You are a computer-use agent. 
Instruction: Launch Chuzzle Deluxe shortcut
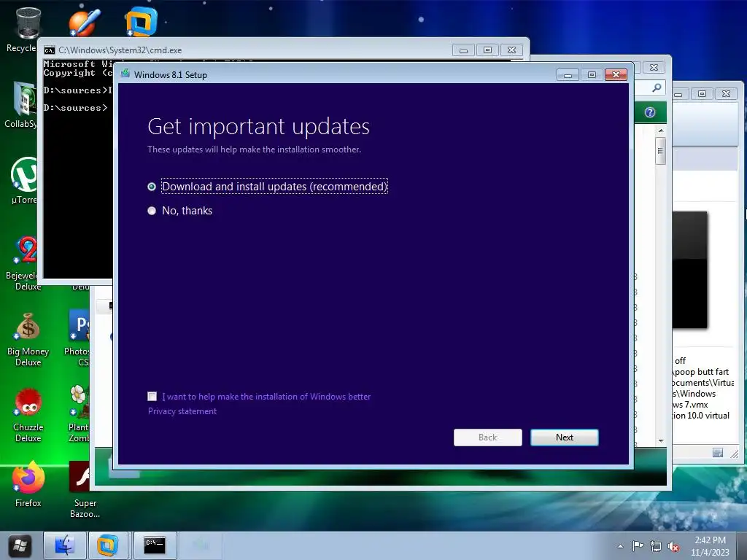28,415
